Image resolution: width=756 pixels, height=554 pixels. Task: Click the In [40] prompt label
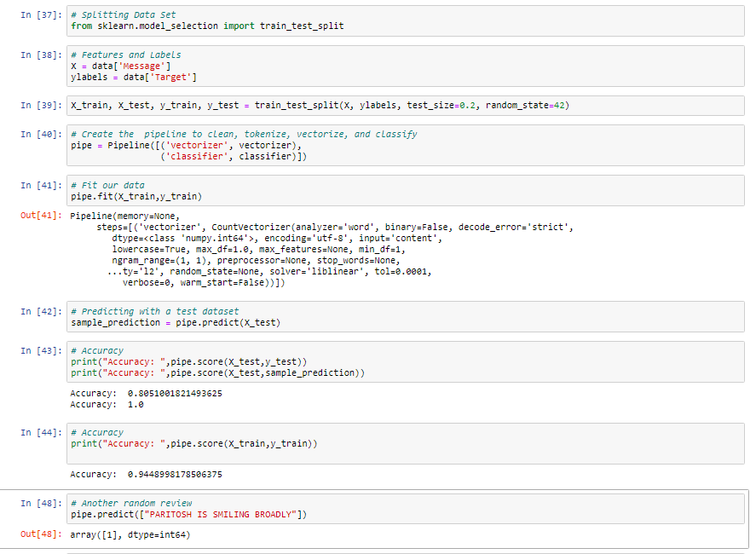(41, 134)
